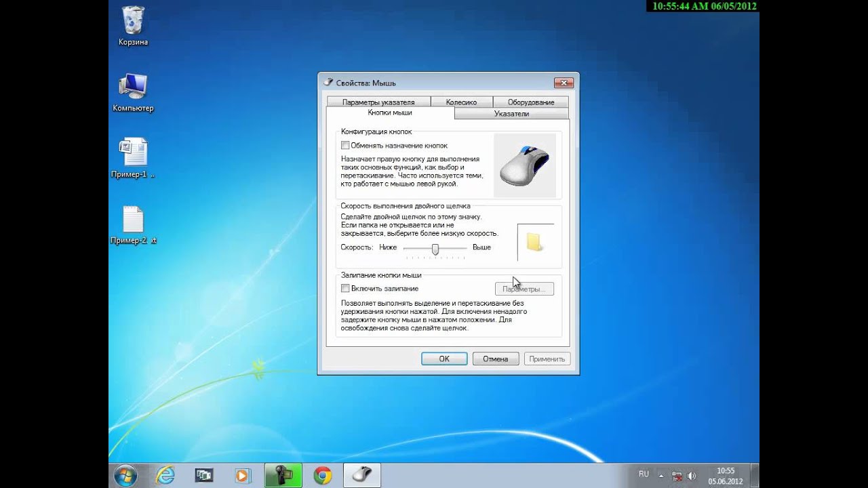Open the network status tray icon

pyautogui.click(x=677, y=476)
